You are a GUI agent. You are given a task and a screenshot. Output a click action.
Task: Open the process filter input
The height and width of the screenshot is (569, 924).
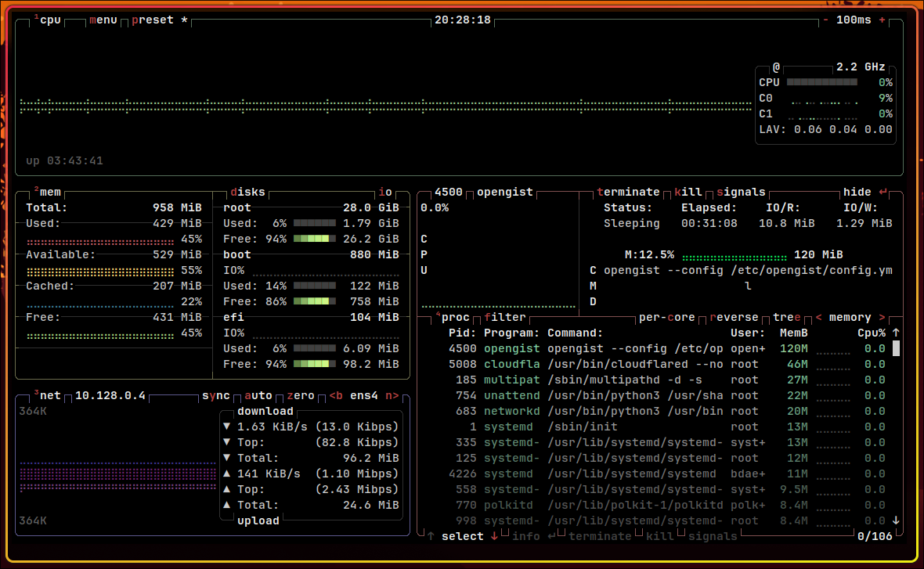(505, 317)
